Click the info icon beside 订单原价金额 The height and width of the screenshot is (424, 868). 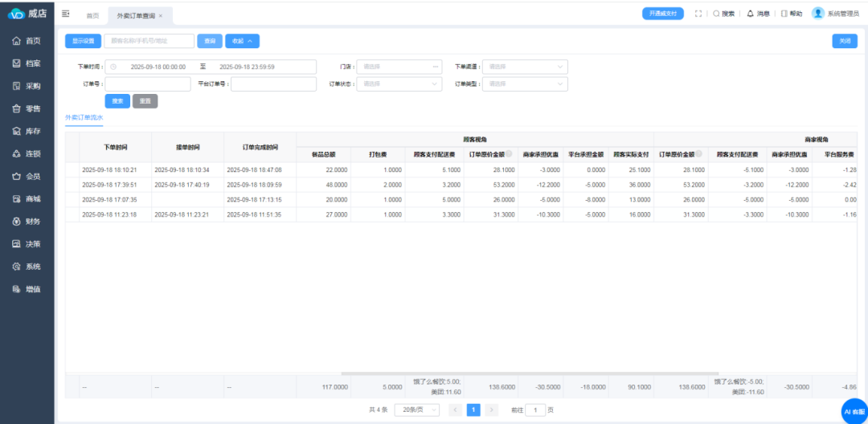click(508, 153)
